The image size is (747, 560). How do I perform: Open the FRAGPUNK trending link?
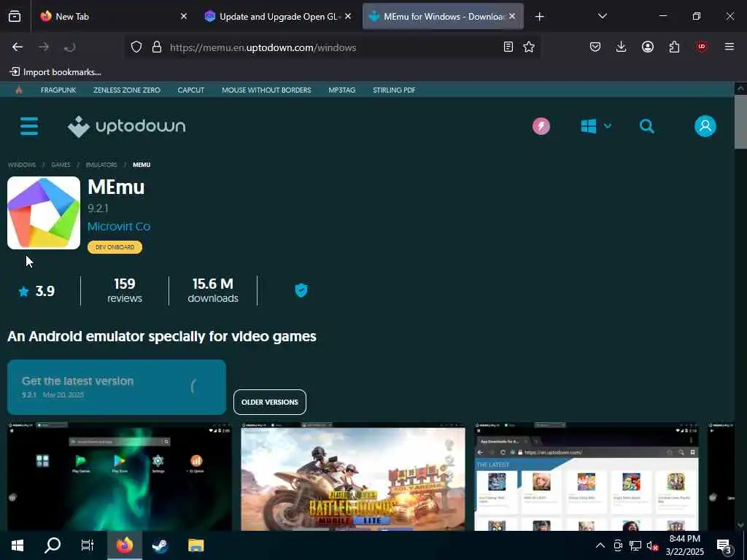click(58, 90)
